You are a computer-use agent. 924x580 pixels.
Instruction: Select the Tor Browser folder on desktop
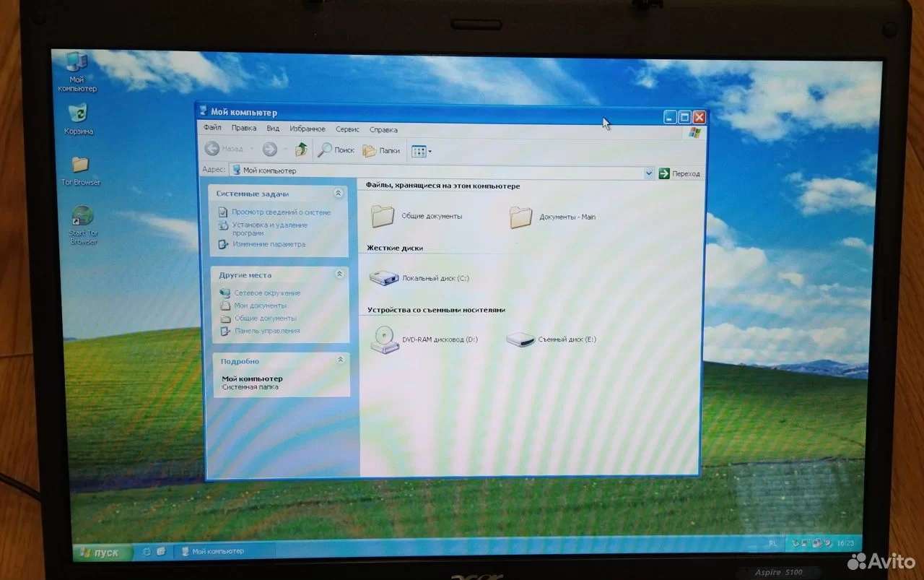click(x=80, y=170)
